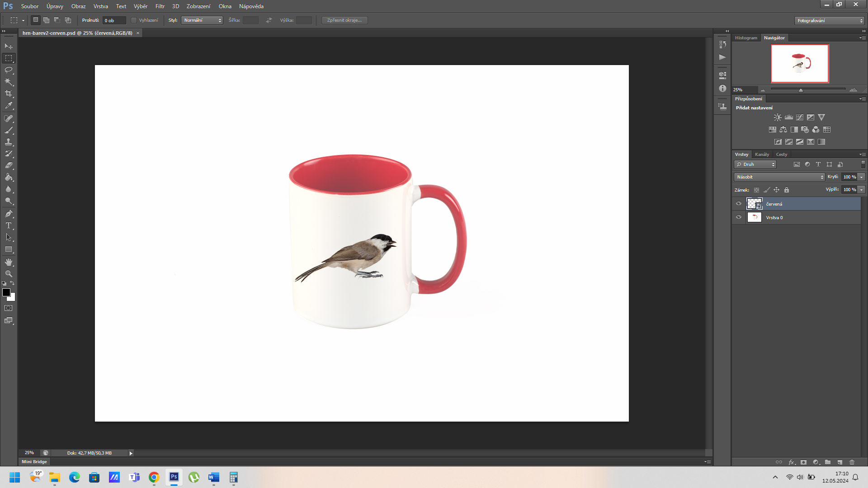Open the Filtr menu
The image size is (868, 488).
point(160,6)
